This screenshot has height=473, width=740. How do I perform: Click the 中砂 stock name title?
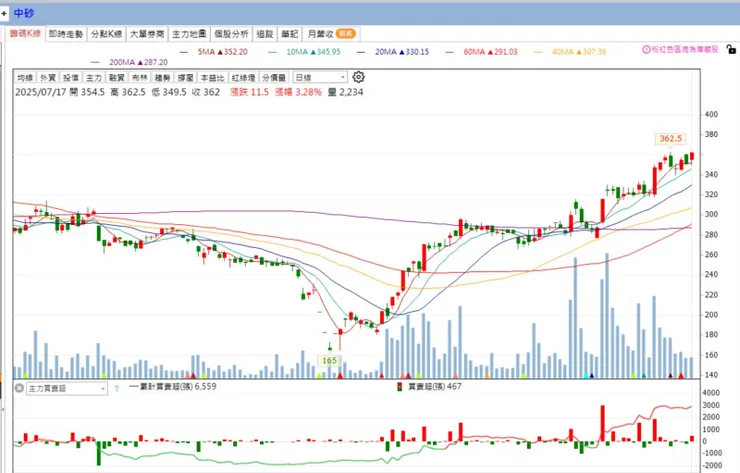(x=24, y=13)
